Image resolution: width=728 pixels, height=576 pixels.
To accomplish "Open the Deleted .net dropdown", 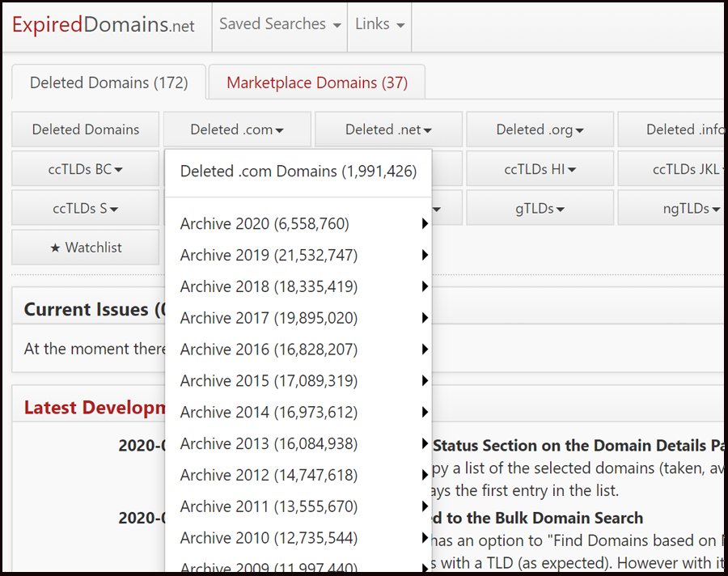I will tap(388, 129).
